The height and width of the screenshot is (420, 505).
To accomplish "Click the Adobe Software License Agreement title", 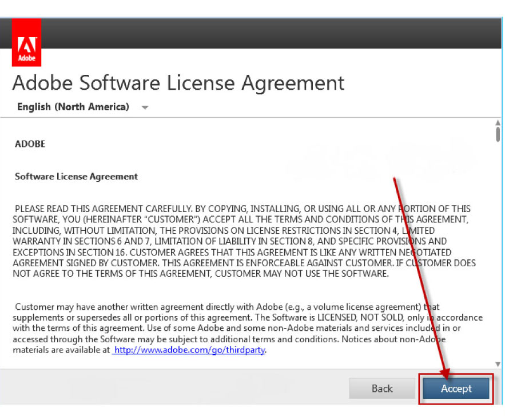I will click(x=178, y=83).
